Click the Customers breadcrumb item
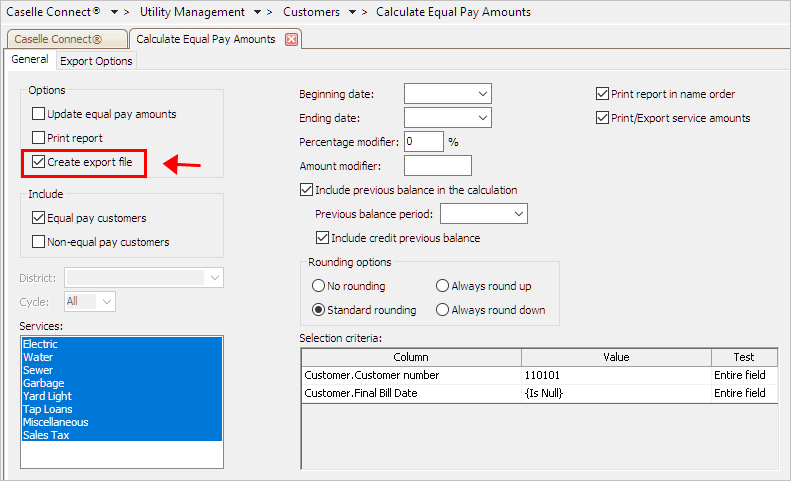Viewport: 791px width, 481px height. 311,12
